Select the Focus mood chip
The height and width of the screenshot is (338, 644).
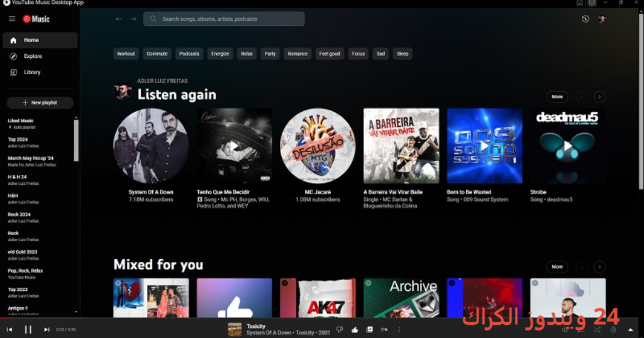pos(358,54)
